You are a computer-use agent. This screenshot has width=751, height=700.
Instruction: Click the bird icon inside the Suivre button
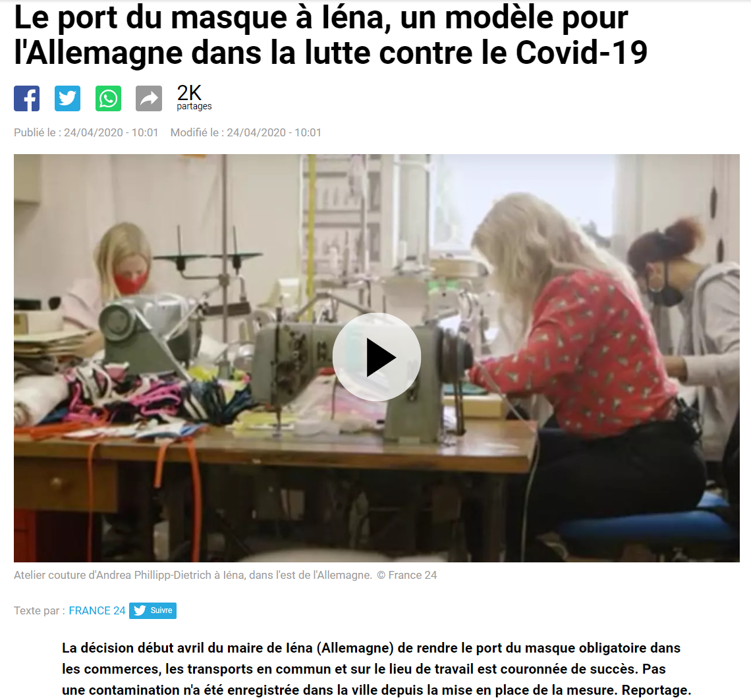(x=140, y=610)
